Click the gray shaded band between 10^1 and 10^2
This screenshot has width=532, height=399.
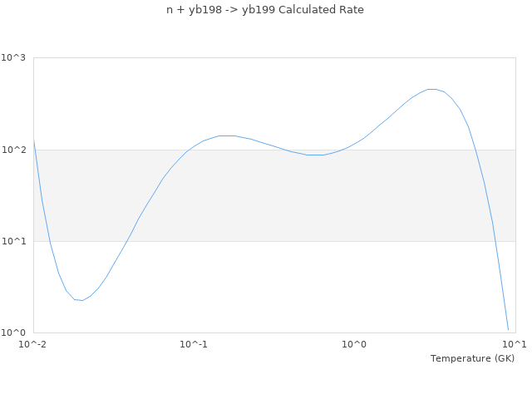(x=274, y=195)
